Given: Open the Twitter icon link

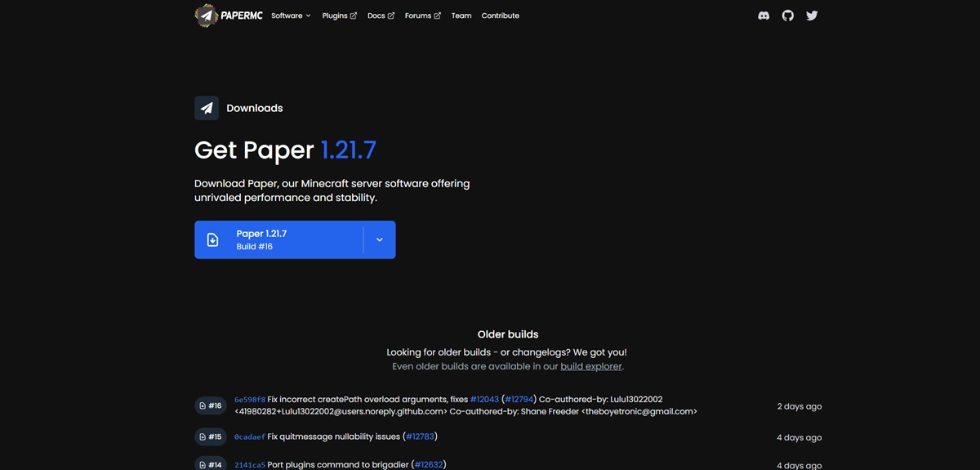Looking at the screenshot, I should point(812,16).
